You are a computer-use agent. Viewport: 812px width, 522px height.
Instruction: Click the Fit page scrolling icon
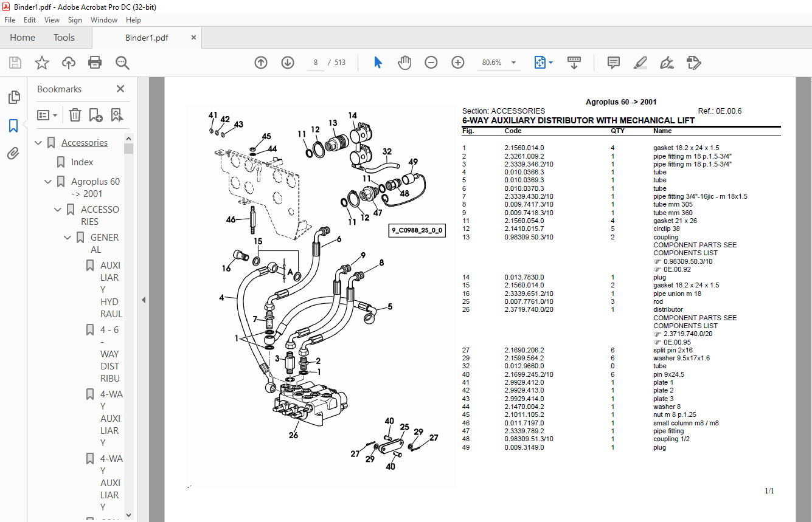click(540, 63)
